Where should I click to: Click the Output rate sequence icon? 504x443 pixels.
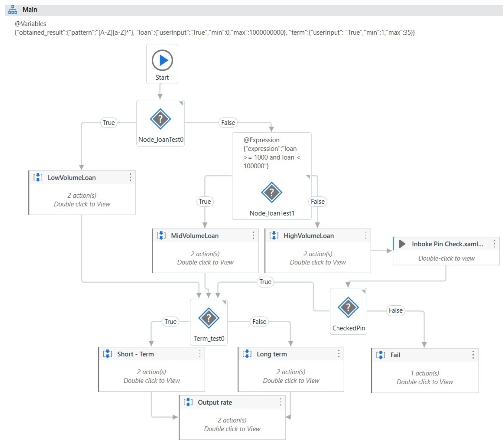188,402
